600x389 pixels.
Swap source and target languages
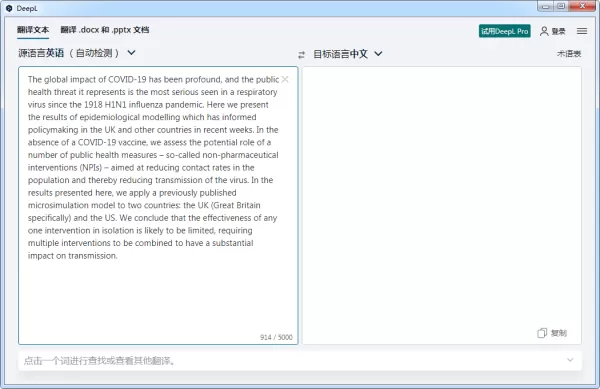coord(302,55)
